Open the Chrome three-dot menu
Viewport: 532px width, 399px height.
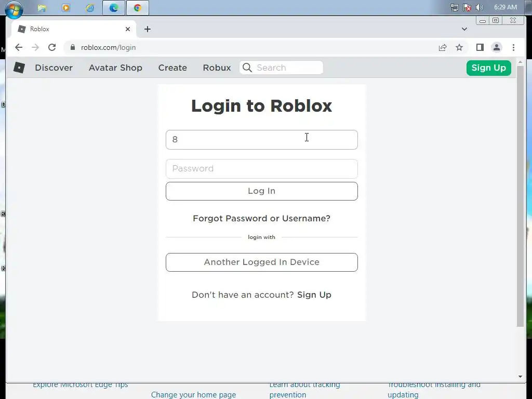coord(513,47)
